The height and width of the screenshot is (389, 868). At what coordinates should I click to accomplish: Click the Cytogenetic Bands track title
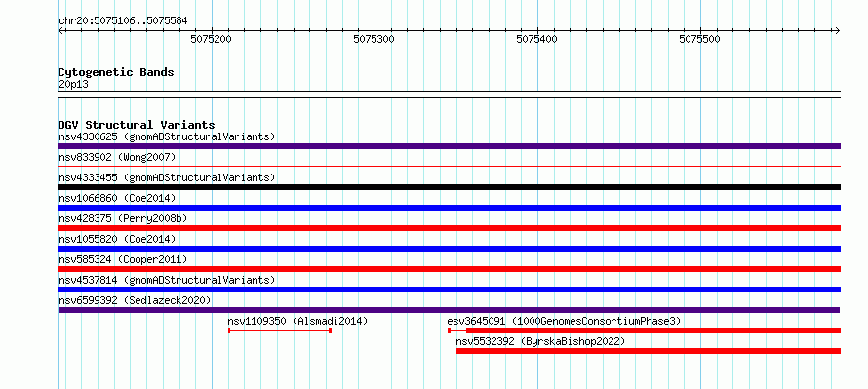(116, 72)
